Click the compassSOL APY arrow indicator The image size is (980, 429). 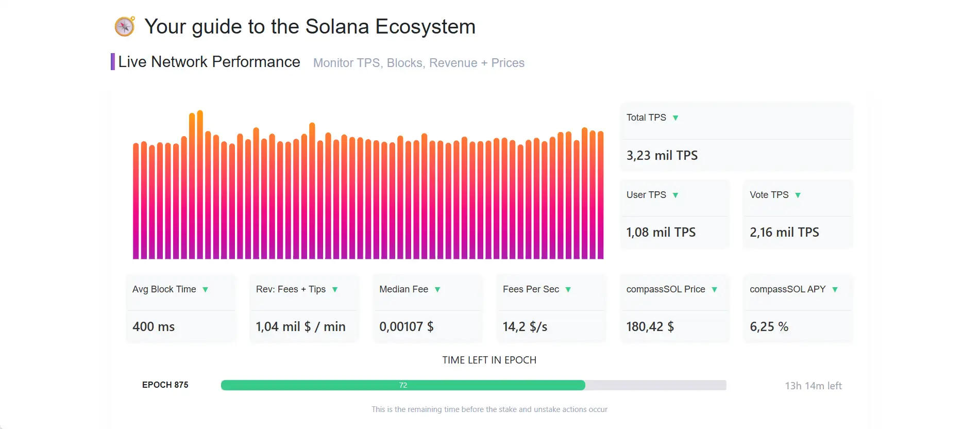point(835,290)
